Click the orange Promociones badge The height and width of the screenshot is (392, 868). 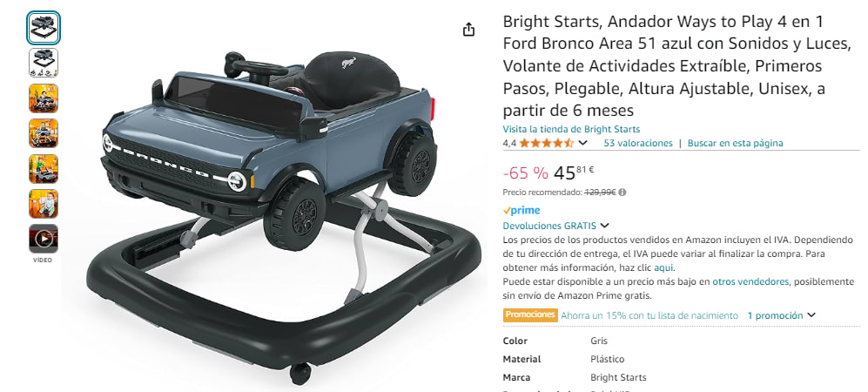pos(530,314)
